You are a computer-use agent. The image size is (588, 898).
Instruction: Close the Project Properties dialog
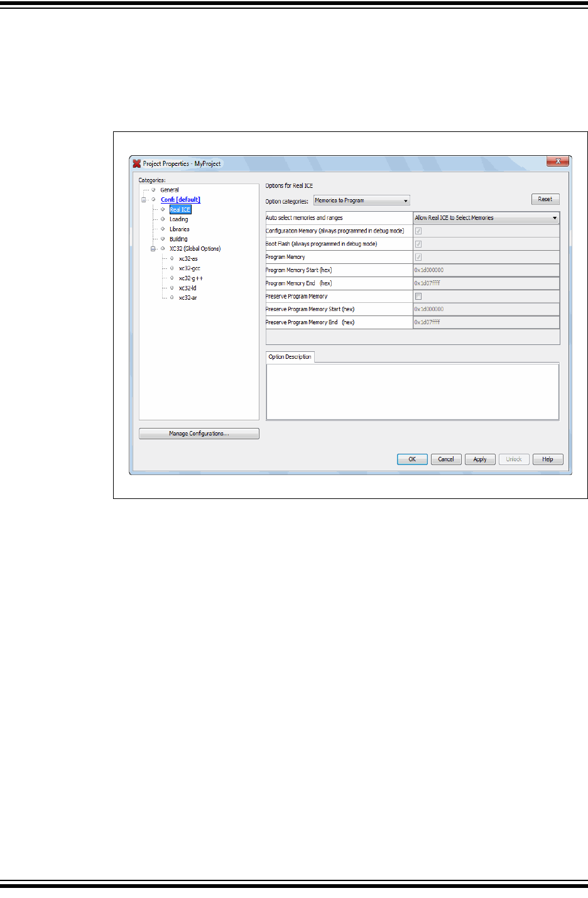[557, 162]
